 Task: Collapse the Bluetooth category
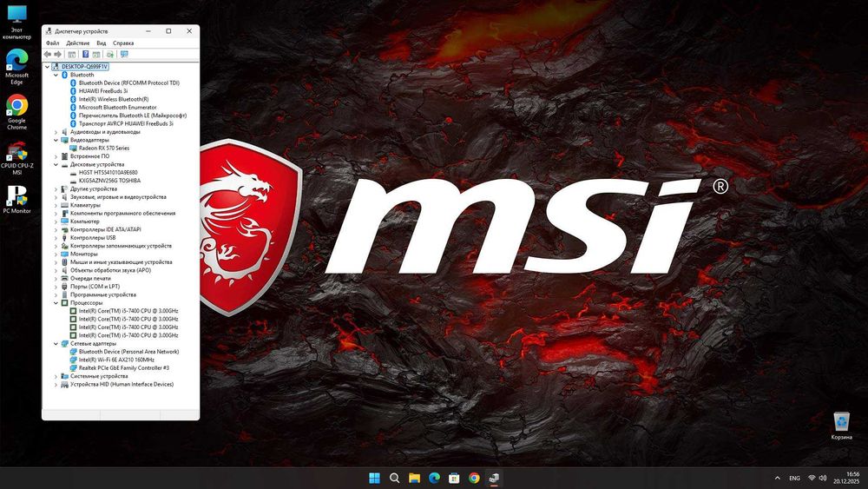(x=56, y=75)
